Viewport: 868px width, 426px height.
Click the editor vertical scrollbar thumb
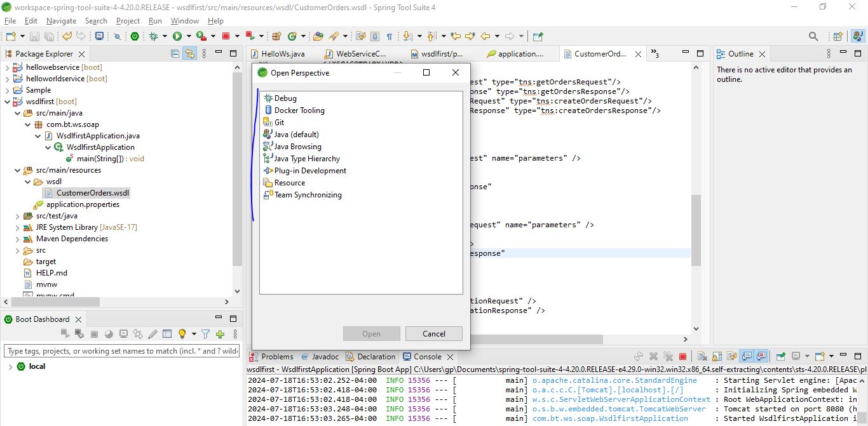(x=696, y=230)
